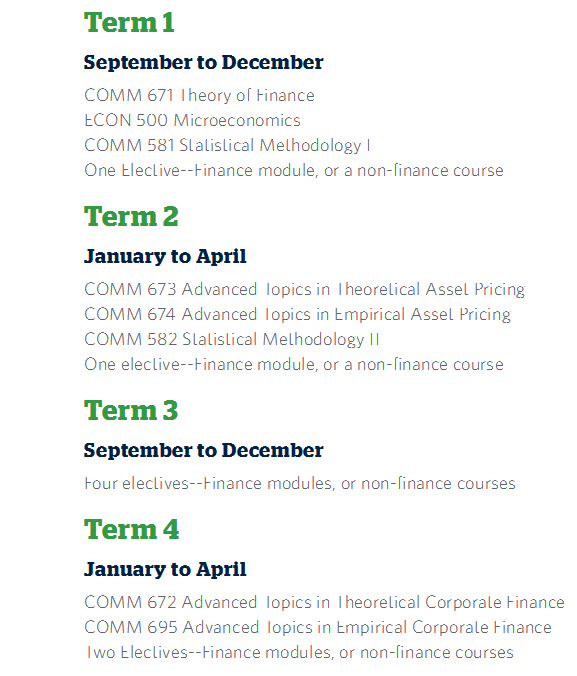Select COMM 672 Theoretical Corporate Finance
Image resolution: width=577 pixels, height=676 pixels.
tap(324, 602)
